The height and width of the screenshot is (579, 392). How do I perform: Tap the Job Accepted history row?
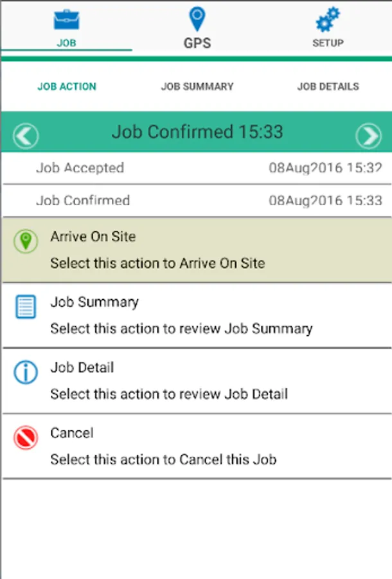196,169
